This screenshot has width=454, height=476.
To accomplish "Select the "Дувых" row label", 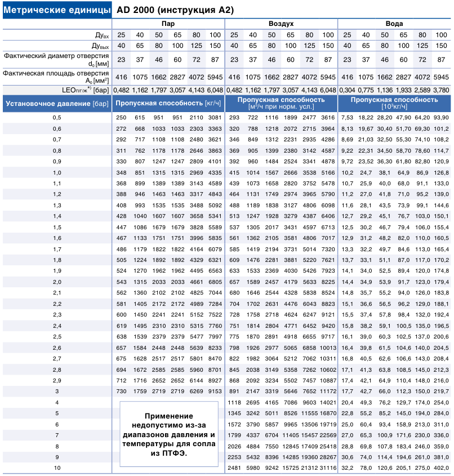I will 100,46.
